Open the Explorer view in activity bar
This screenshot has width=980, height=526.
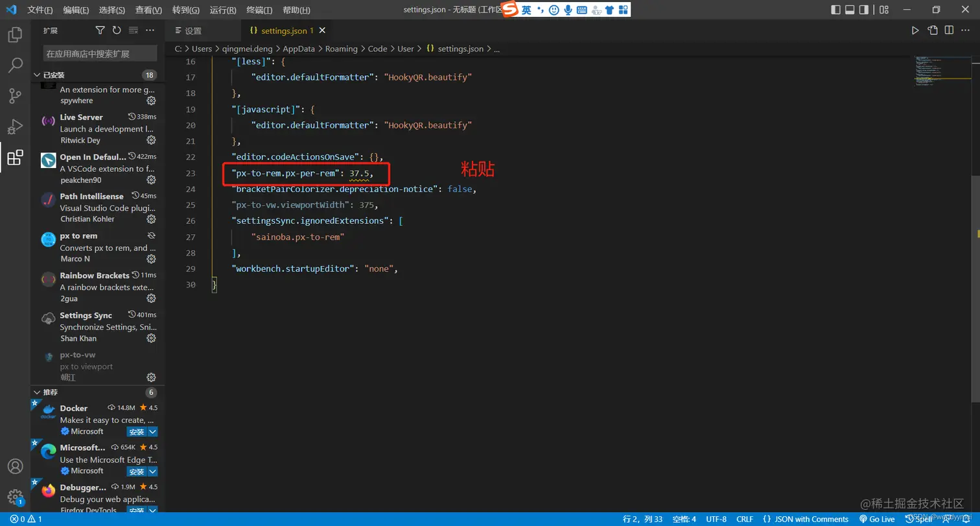[x=15, y=34]
